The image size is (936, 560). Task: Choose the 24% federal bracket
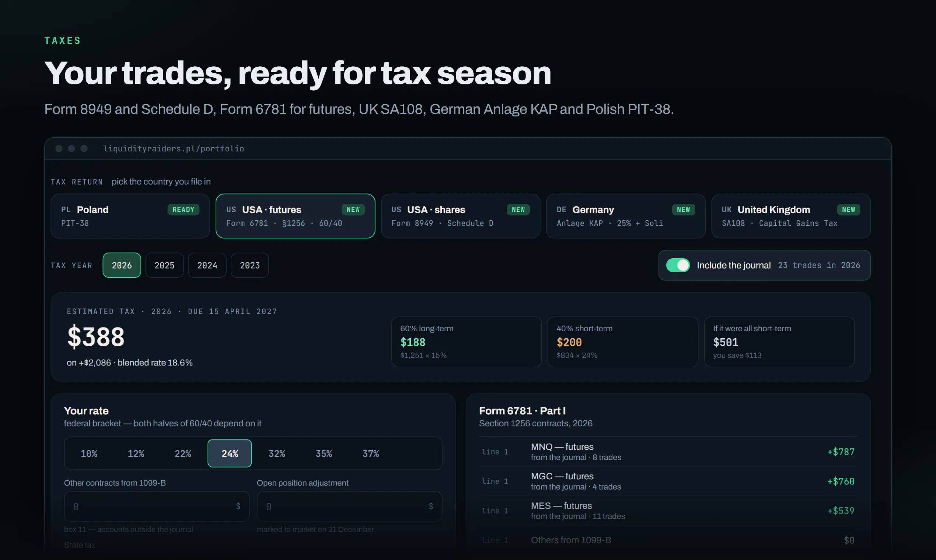pos(230,453)
